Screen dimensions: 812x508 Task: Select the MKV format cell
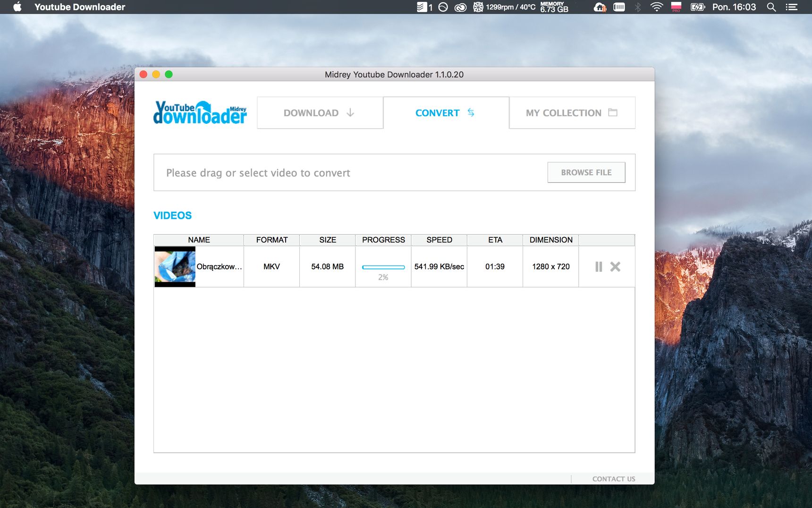[272, 267]
